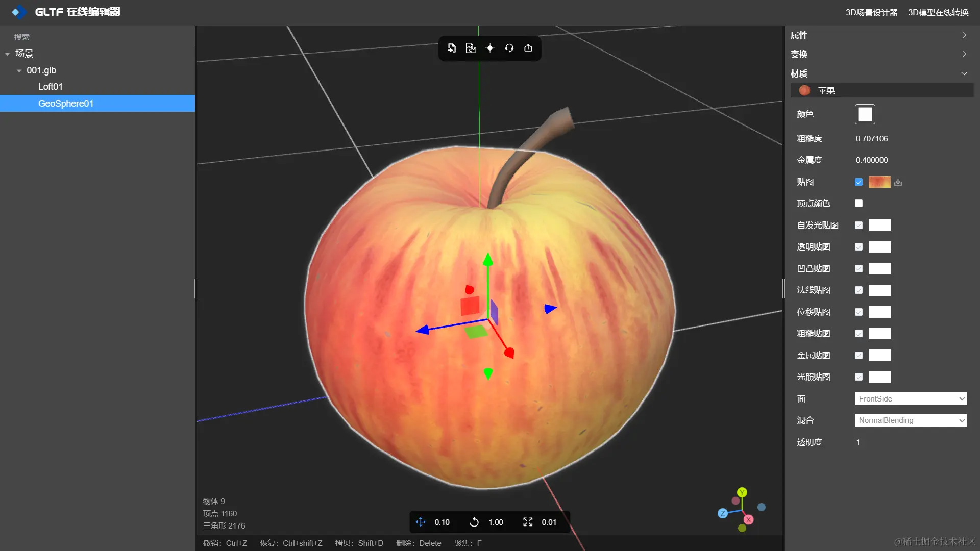Screen dimensions: 980x551
Task: Click the import file icon in viewport toolbar
Action: [452, 48]
